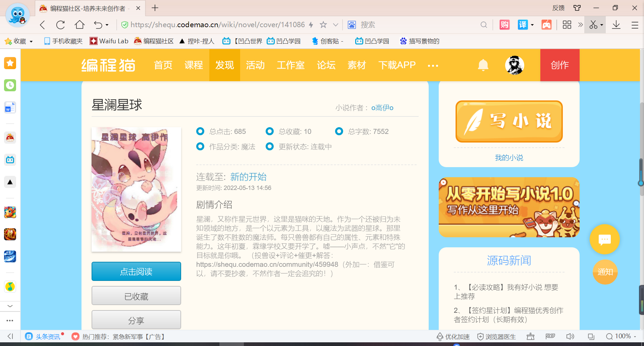
Task: Go to browser home page icon
Action: pyautogui.click(x=79, y=24)
